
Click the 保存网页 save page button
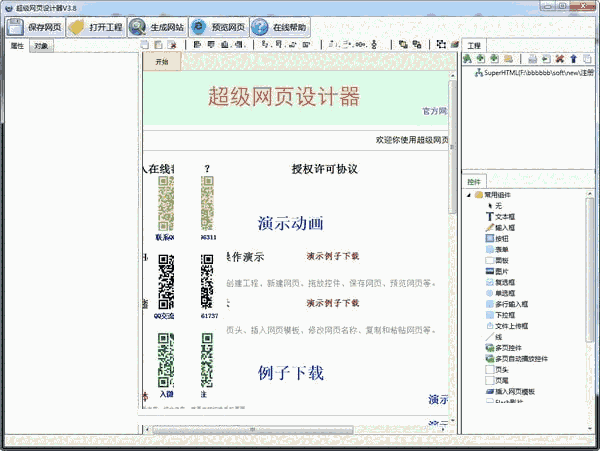(x=35, y=27)
